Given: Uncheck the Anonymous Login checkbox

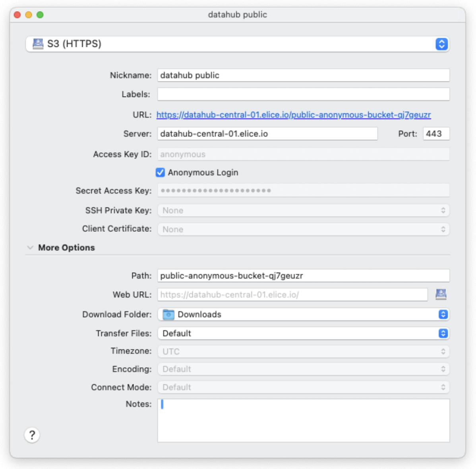Looking at the screenshot, I should [x=160, y=172].
